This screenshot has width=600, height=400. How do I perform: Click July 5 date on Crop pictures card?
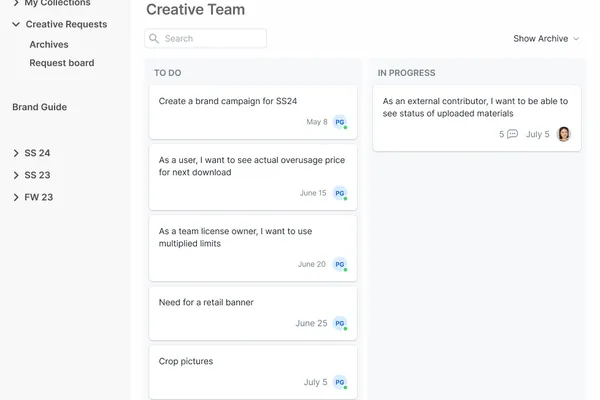tap(316, 382)
